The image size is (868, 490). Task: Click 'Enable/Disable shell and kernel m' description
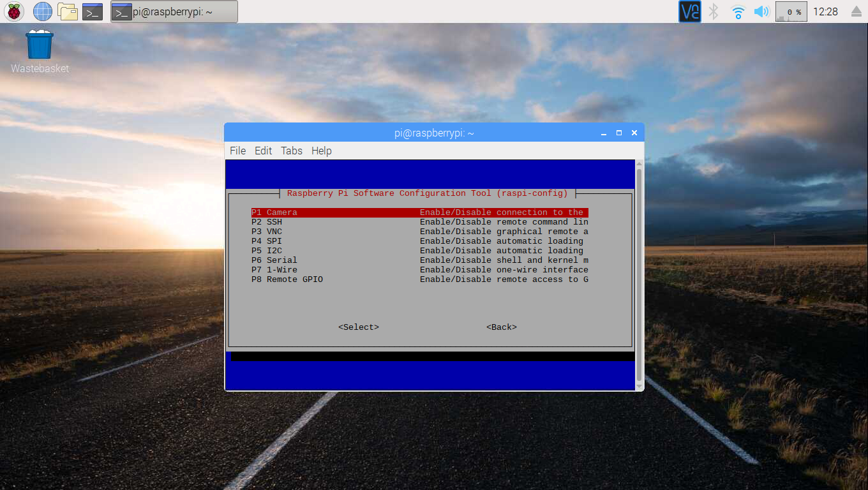(504, 260)
